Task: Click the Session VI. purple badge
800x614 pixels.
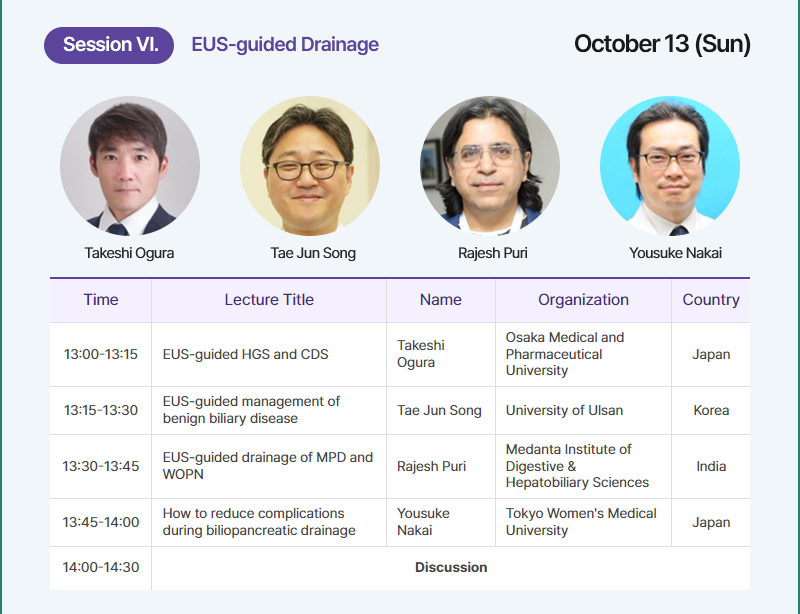Action: pos(109,45)
